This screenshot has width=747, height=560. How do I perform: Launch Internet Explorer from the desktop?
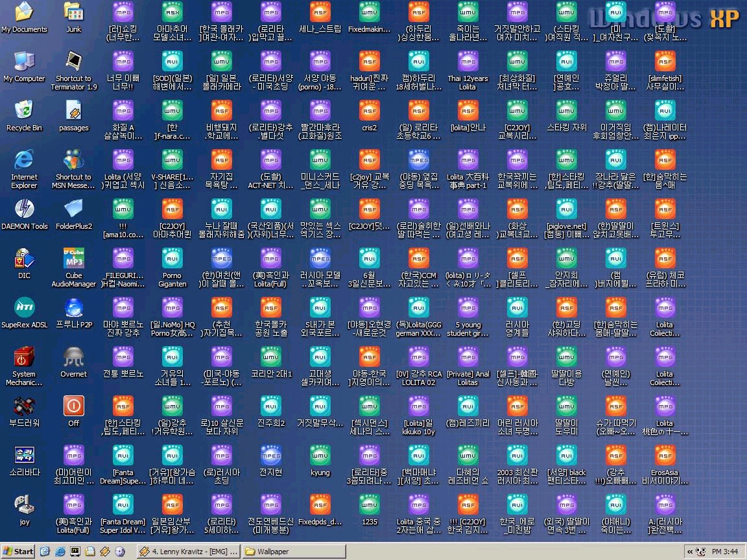tap(24, 161)
